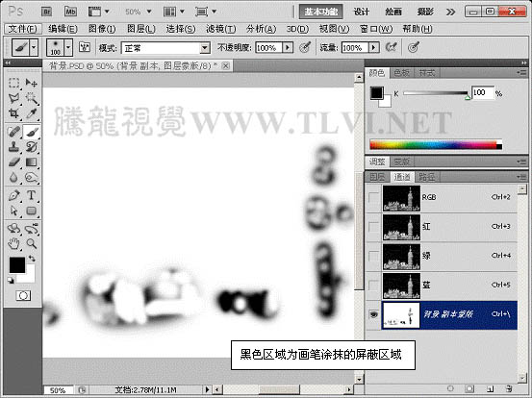Toggle tablet pressure for size
Viewport: 532px width, 398px height.
[413, 47]
